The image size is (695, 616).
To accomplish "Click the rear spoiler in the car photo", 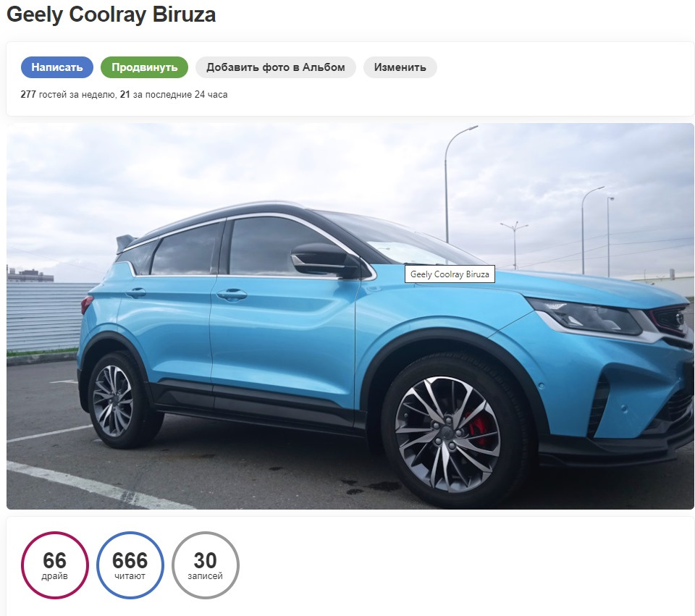I will 125,243.
